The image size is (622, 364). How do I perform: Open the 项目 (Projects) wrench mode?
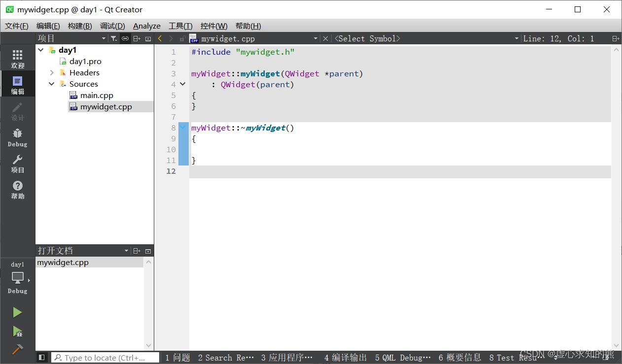pos(17,164)
